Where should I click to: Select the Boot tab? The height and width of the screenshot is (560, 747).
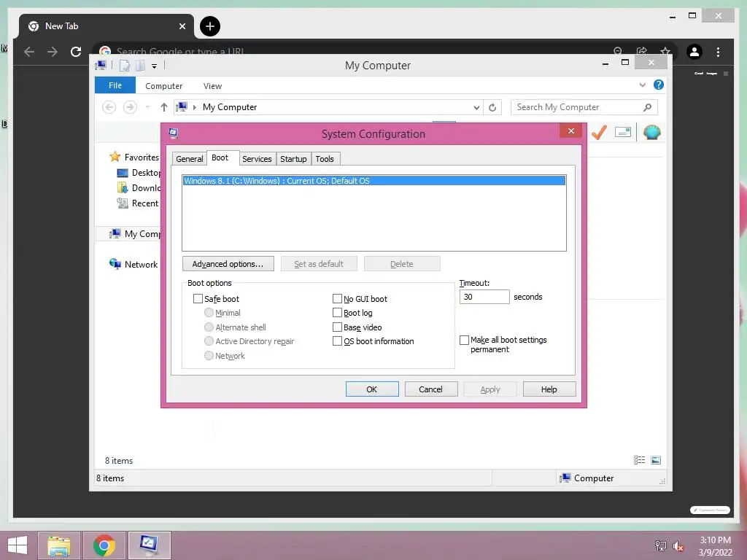coord(220,157)
